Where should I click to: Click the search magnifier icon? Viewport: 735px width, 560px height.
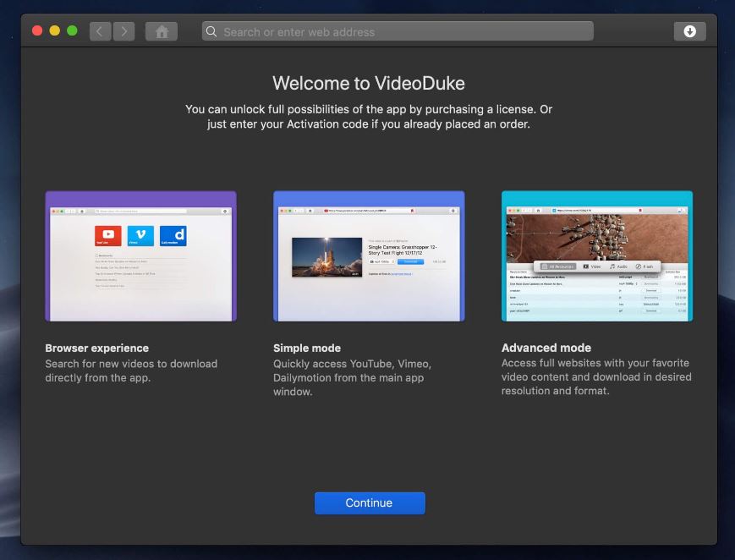point(211,31)
